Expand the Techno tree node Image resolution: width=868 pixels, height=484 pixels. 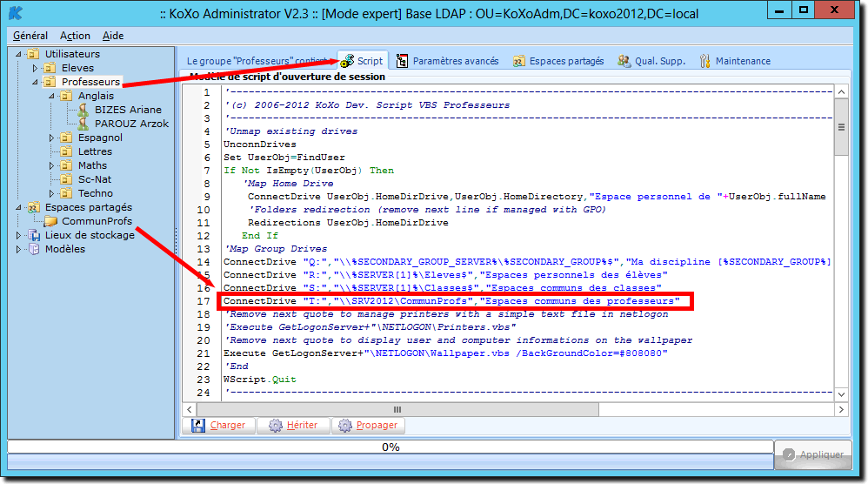pyautogui.click(x=51, y=192)
